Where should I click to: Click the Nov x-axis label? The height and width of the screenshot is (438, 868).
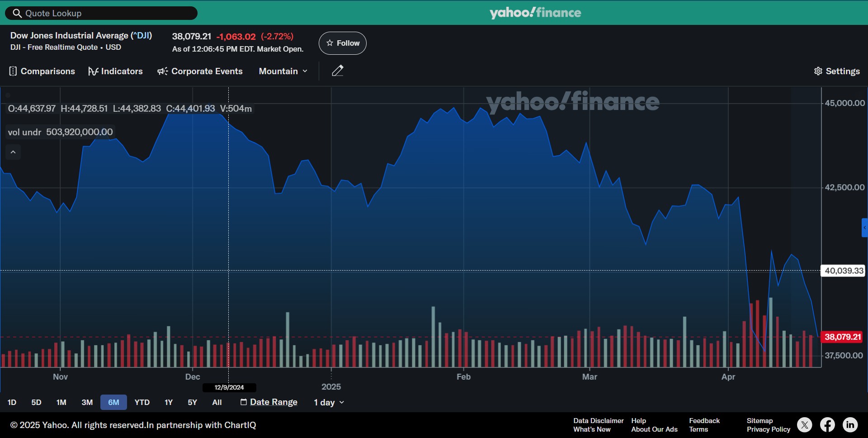coord(60,377)
